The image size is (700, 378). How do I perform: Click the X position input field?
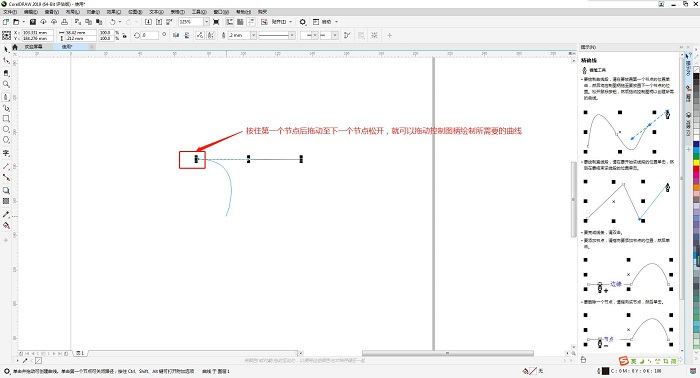point(38,32)
